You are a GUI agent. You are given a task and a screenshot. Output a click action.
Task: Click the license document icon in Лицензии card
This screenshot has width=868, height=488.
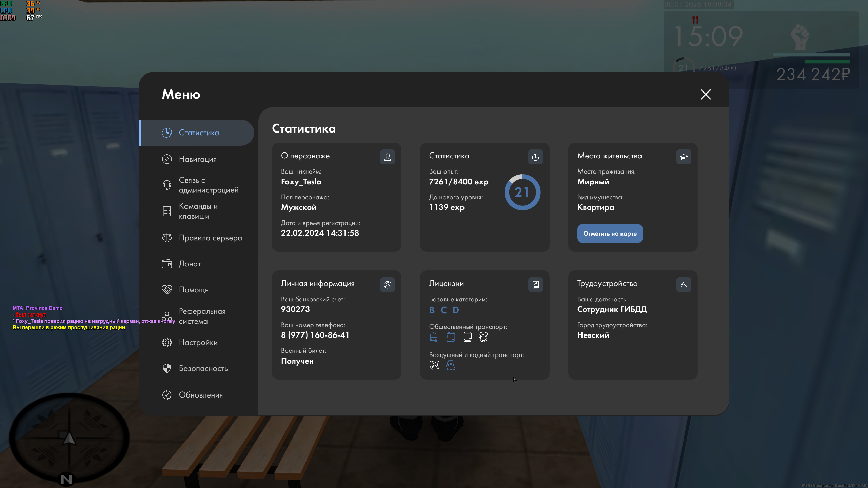pos(535,285)
